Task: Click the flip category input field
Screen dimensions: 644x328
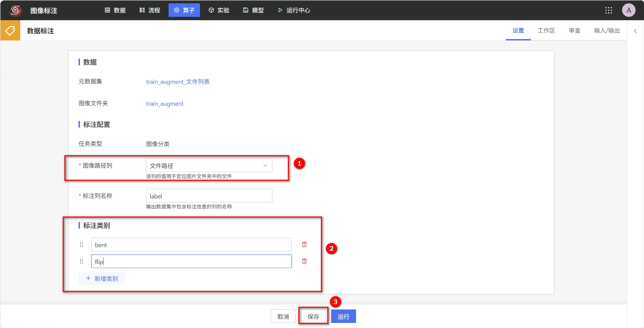Action: click(x=191, y=261)
